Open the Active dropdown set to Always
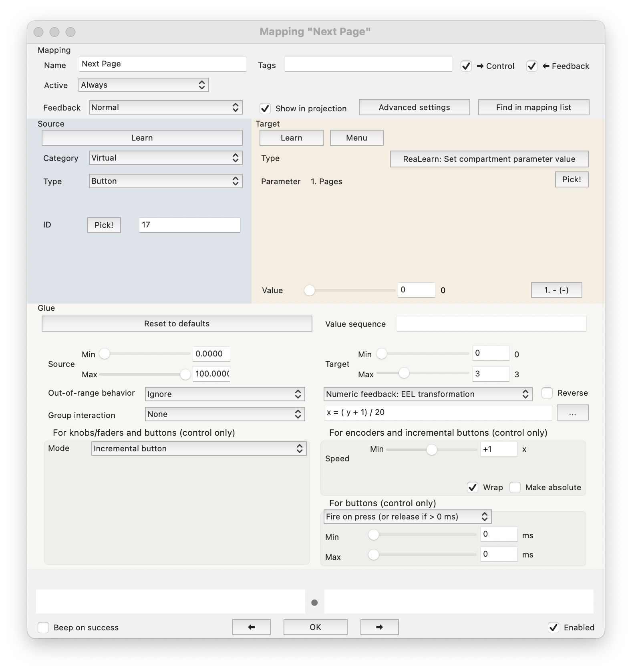 pyautogui.click(x=143, y=85)
